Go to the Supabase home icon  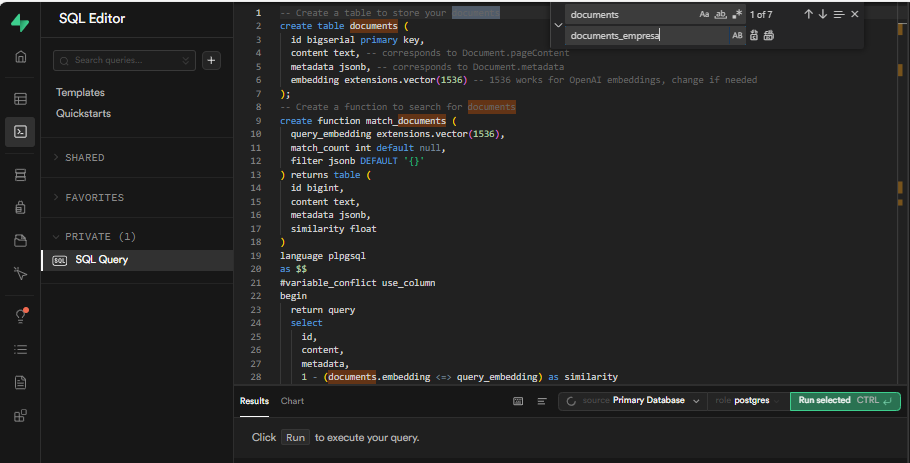[20, 56]
